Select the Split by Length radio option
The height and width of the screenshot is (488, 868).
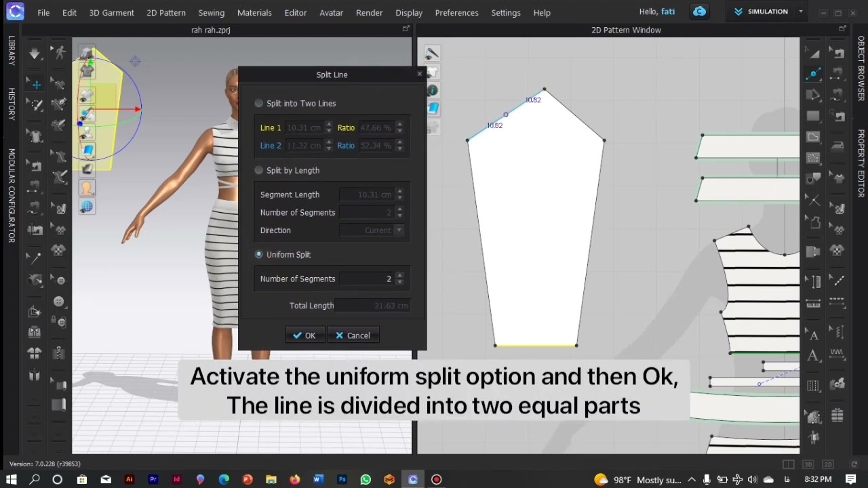(258, 170)
